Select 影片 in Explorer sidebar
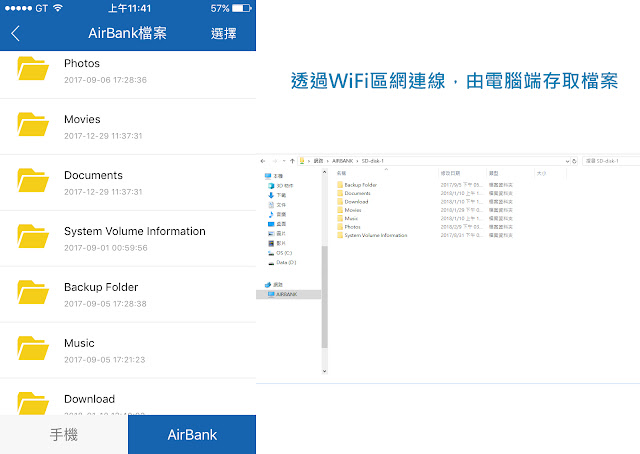The height and width of the screenshot is (454, 640). tap(277, 243)
